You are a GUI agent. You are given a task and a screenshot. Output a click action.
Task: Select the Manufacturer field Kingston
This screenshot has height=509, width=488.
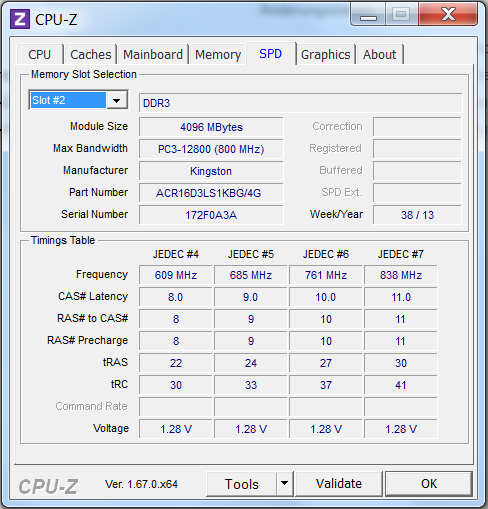[x=211, y=171]
